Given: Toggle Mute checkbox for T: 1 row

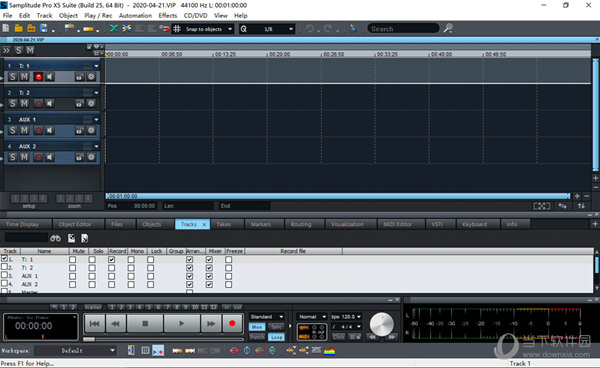Looking at the screenshot, I should pos(72,259).
